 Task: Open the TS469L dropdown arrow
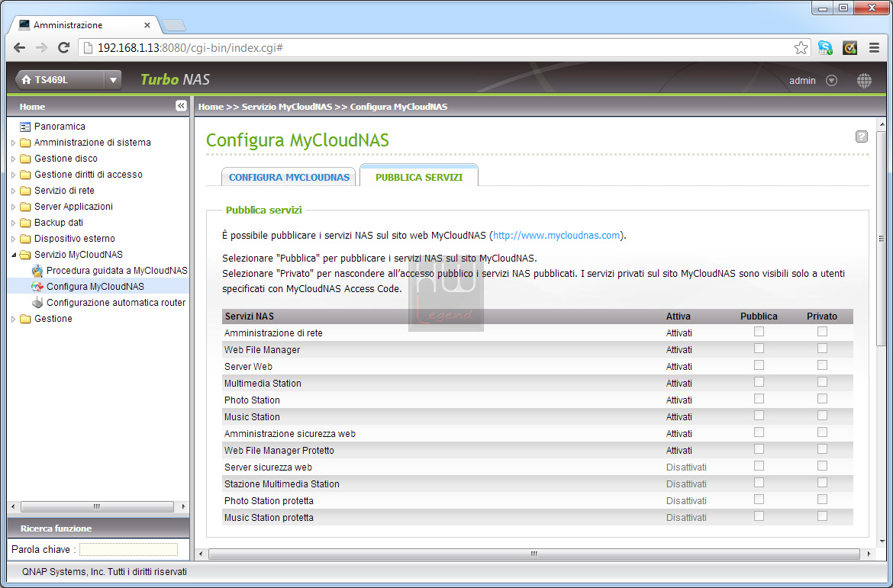click(x=113, y=80)
